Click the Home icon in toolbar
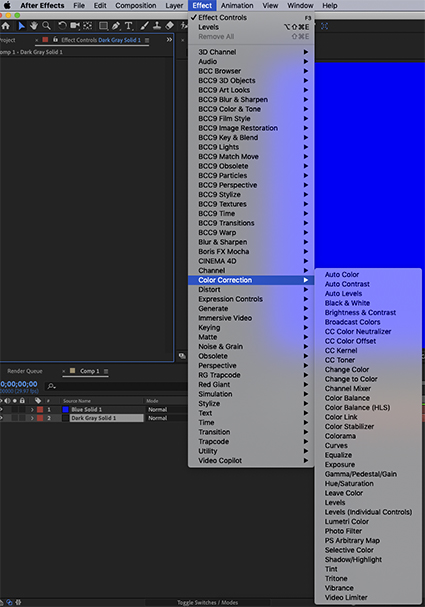This screenshot has width=425, height=607. (5, 26)
